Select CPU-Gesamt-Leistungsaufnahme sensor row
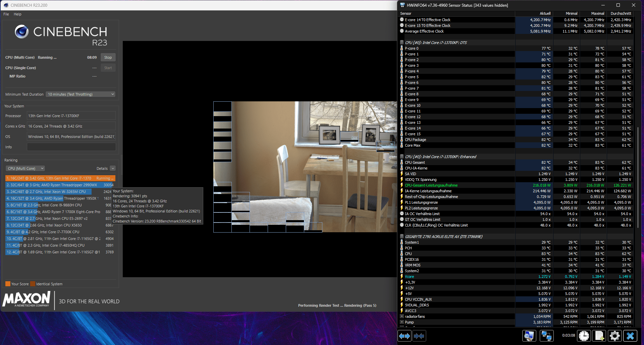This screenshot has height=345, width=644. point(516,185)
